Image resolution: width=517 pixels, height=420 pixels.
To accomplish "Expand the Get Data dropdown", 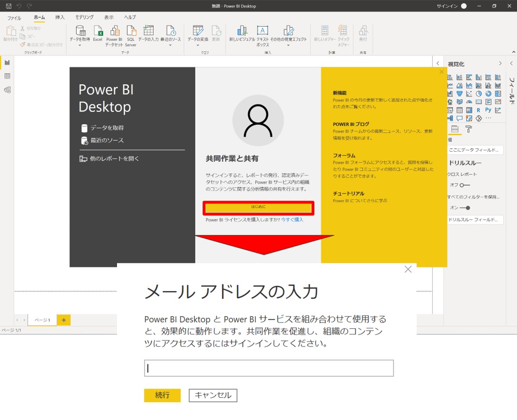I will coord(79,46).
